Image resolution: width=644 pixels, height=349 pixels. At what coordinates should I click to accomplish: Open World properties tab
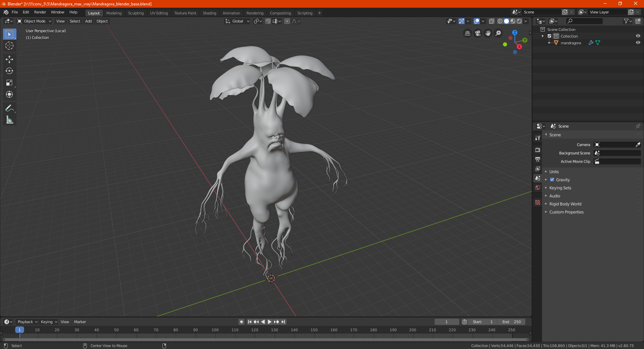[538, 188]
